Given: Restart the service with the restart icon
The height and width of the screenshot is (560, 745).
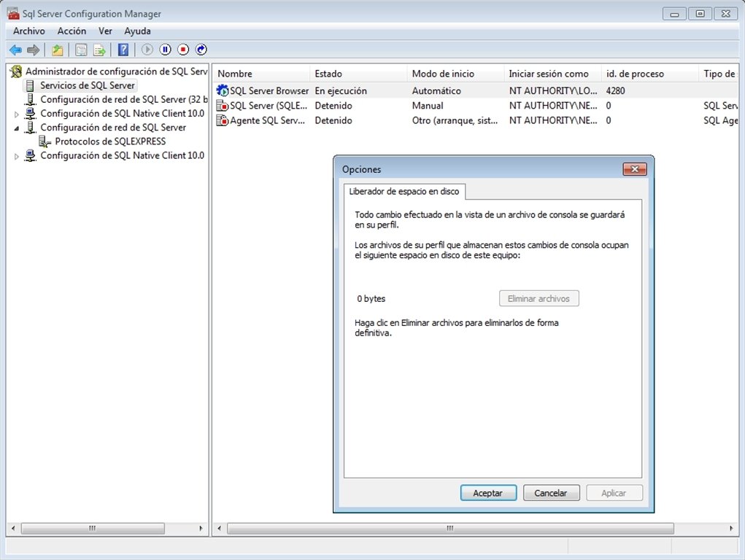Looking at the screenshot, I should pyautogui.click(x=201, y=50).
